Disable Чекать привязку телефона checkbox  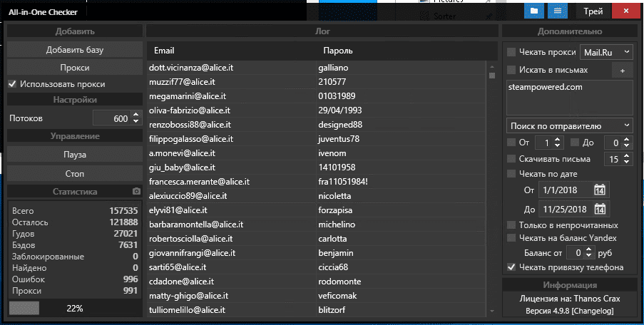coord(511,267)
